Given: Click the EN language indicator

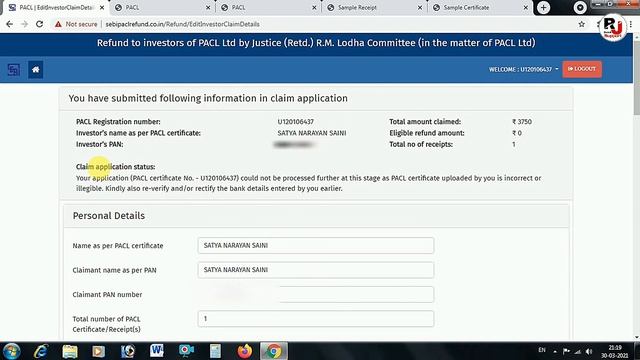Looking at the screenshot, I should coord(542,350).
